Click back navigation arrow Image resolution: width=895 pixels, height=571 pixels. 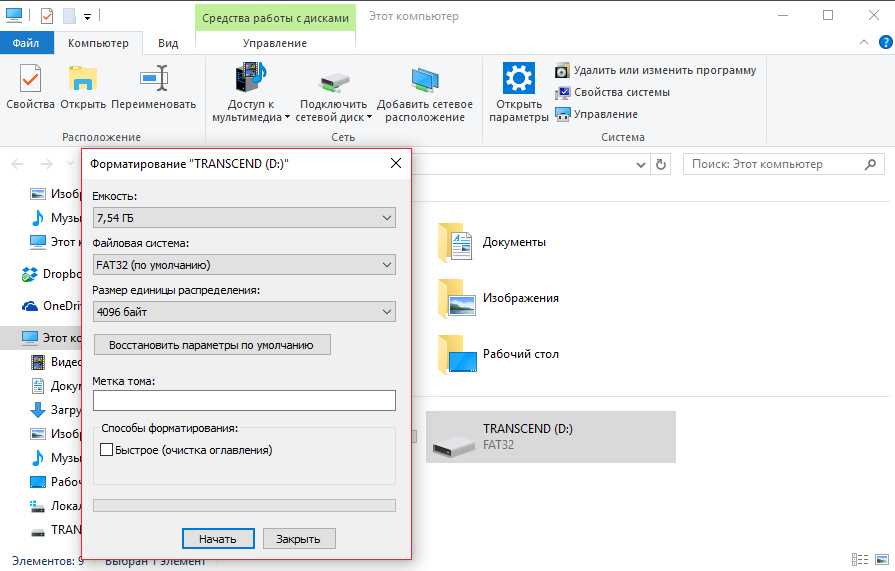tap(18, 164)
